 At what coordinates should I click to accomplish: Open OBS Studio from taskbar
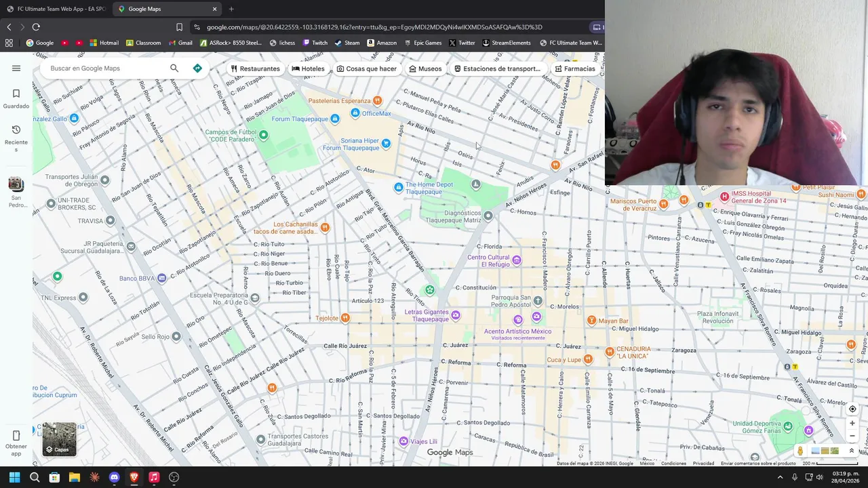click(174, 477)
